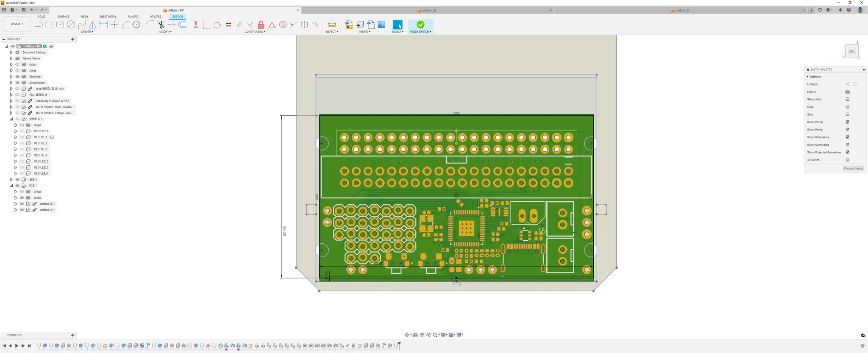
Task: Click the Lock constraint icon
Action: tap(261, 25)
